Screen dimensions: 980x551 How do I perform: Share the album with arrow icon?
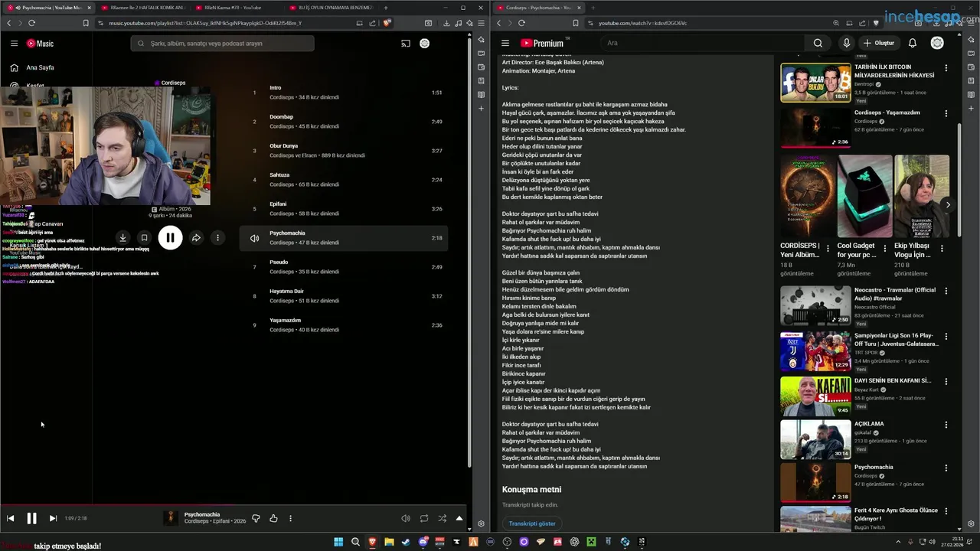click(x=196, y=238)
